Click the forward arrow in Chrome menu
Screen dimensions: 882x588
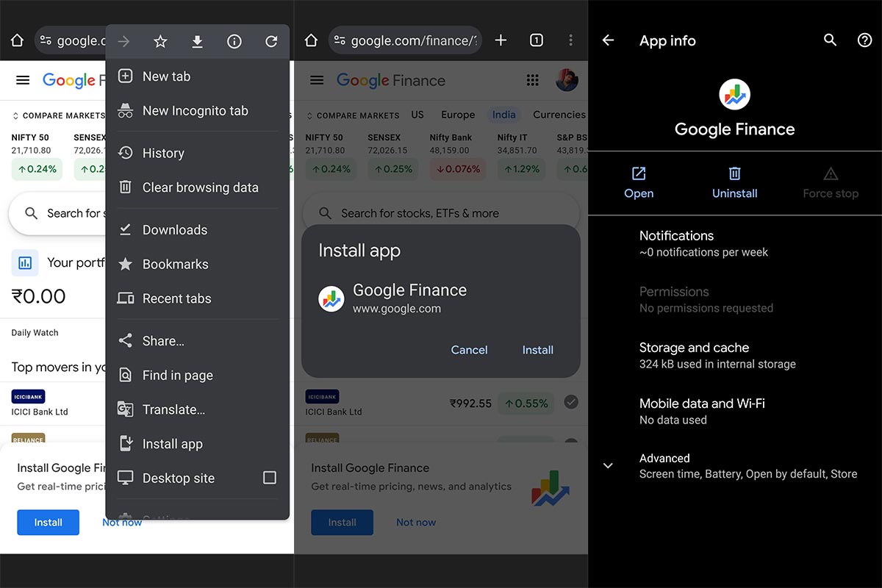[x=123, y=42]
